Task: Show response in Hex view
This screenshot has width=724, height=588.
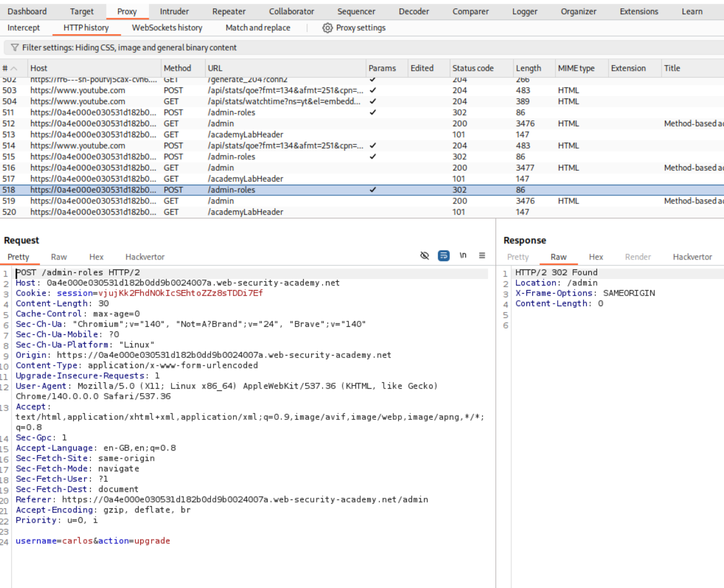Action: [x=595, y=257]
